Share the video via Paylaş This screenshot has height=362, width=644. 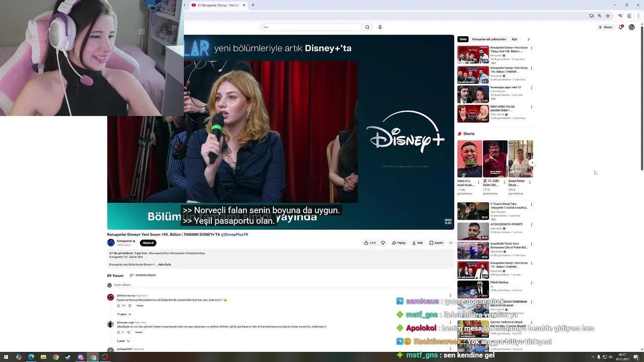click(x=399, y=243)
